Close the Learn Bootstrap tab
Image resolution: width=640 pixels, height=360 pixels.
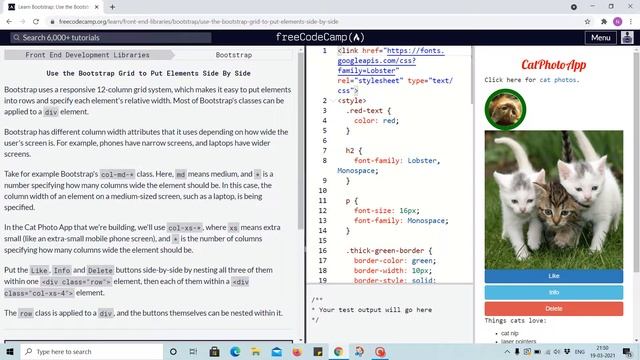[97, 7]
